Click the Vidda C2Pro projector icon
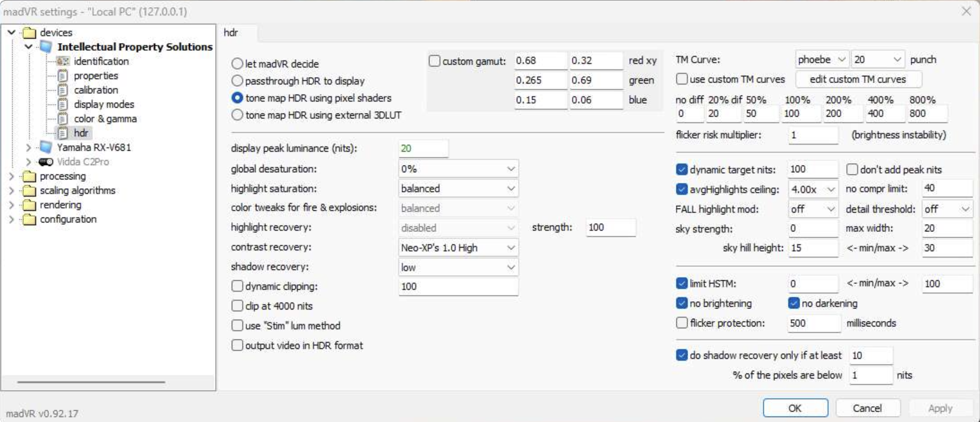 pos(45,162)
